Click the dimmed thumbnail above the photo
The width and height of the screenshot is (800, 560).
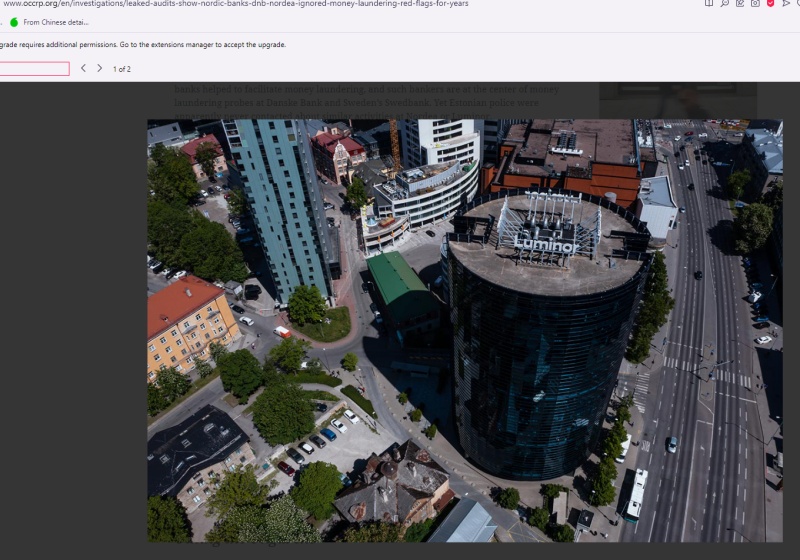pyautogui.click(x=677, y=100)
